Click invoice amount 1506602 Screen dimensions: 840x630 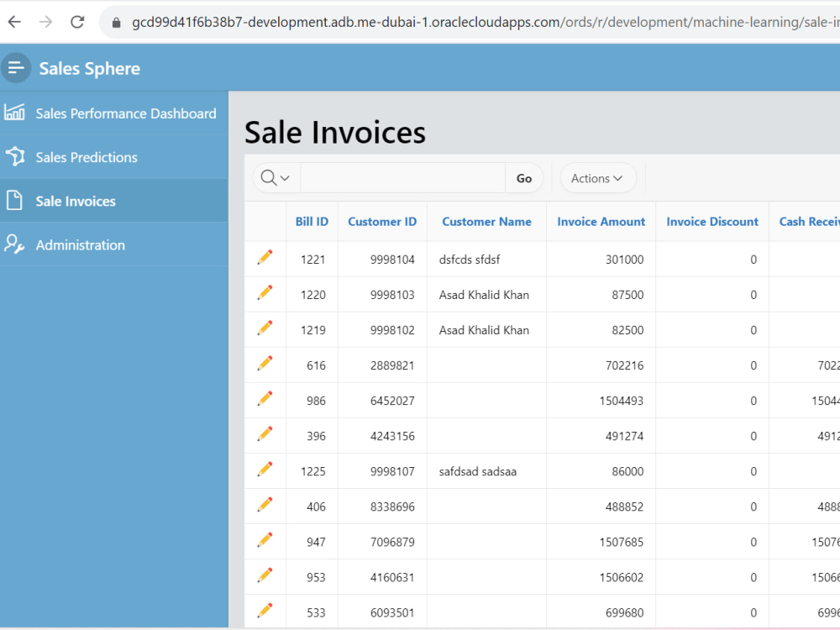click(x=622, y=578)
